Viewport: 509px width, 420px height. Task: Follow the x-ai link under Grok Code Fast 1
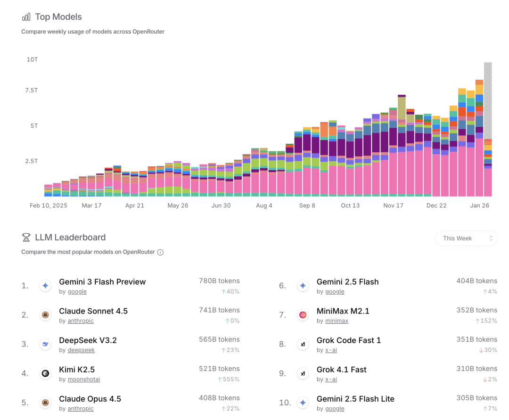pos(331,350)
